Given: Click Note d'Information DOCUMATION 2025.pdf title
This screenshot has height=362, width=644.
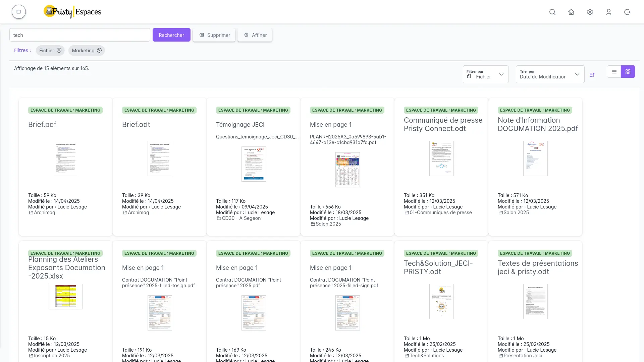Looking at the screenshot, I should point(538,124).
